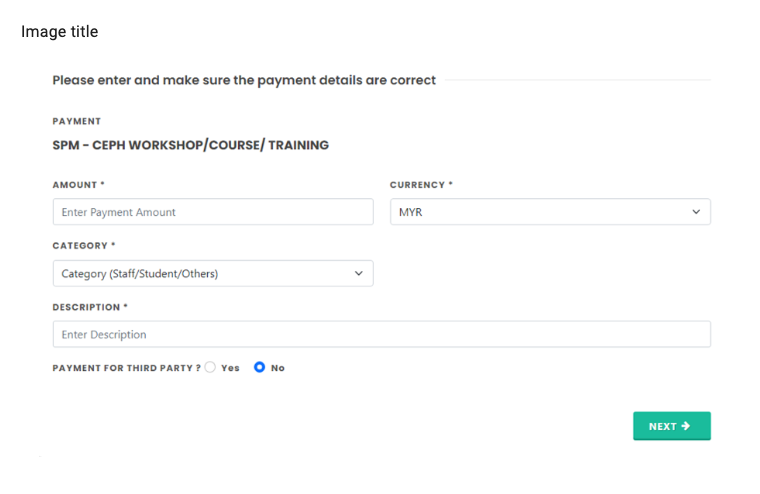The height and width of the screenshot is (494, 760).
Task: Click the right arrow icon on Next button
Action: click(685, 426)
